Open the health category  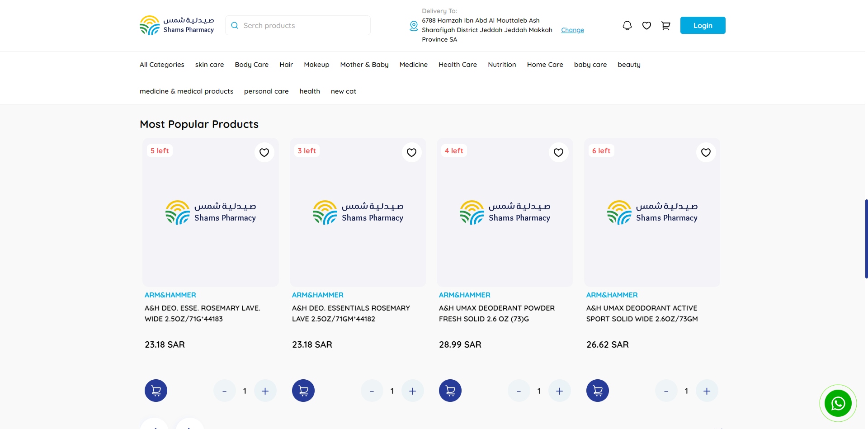tap(310, 91)
